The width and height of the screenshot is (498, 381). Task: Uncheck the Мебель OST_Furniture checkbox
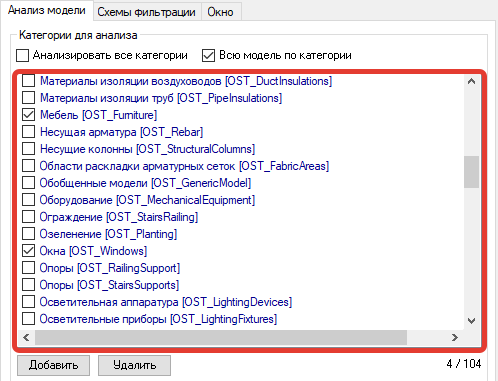click(x=28, y=115)
